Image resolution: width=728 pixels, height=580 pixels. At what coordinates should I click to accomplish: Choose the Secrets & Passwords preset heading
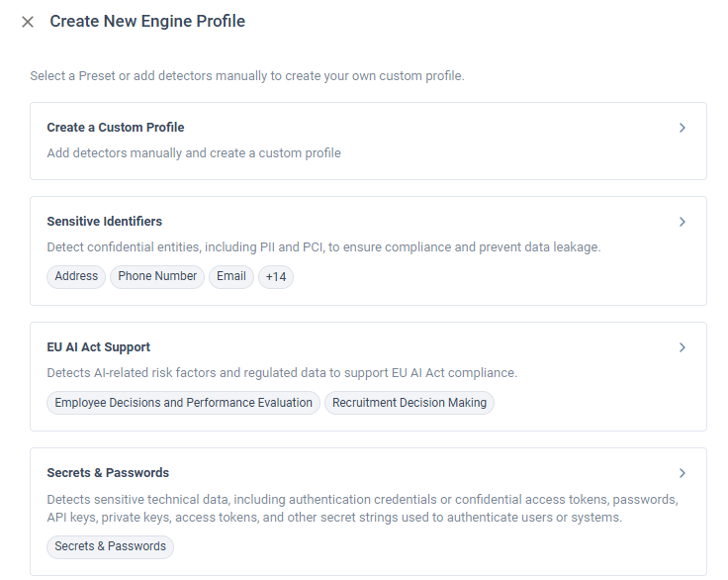click(108, 473)
